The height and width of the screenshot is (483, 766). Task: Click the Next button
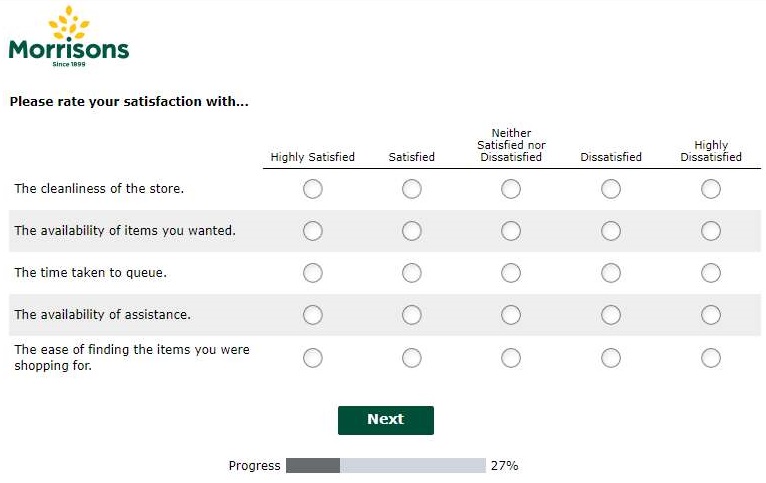point(386,420)
